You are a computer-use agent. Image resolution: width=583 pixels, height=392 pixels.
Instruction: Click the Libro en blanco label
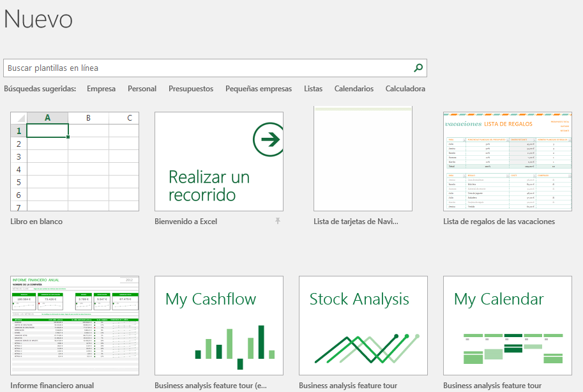pos(36,222)
